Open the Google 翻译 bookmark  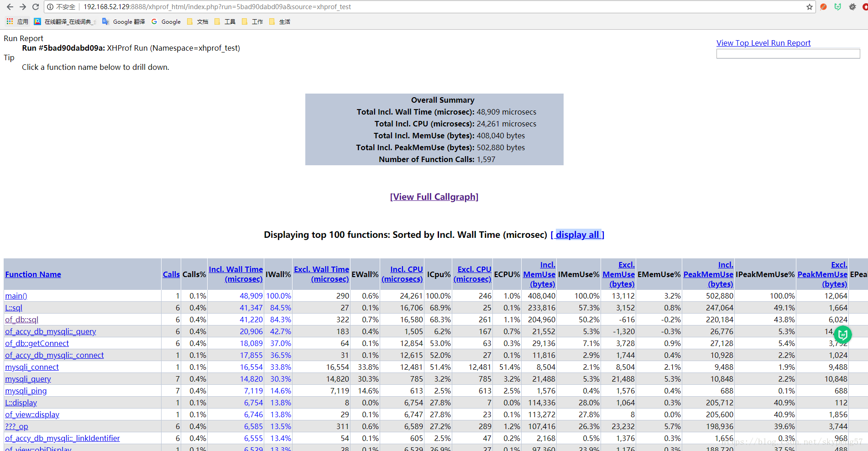tap(124, 21)
